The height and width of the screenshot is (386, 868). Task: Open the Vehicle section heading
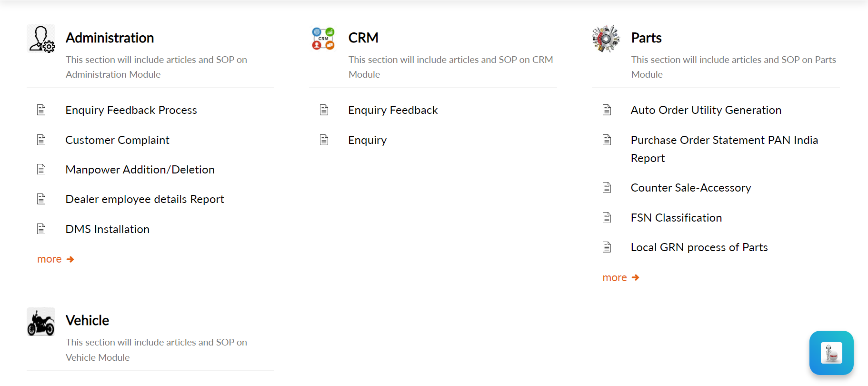[87, 321]
